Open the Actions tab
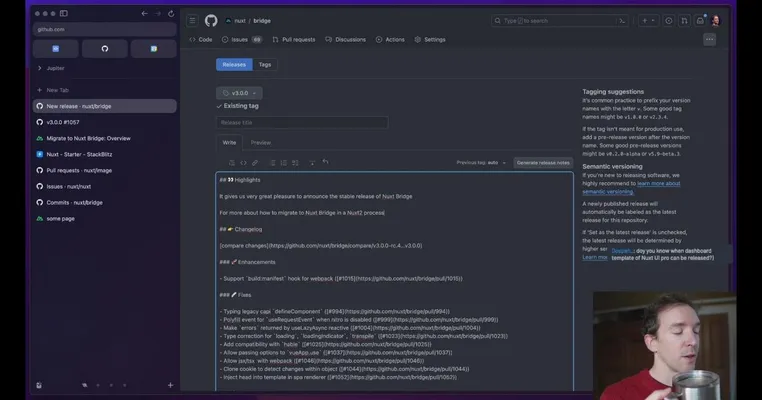 pos(390,39)
